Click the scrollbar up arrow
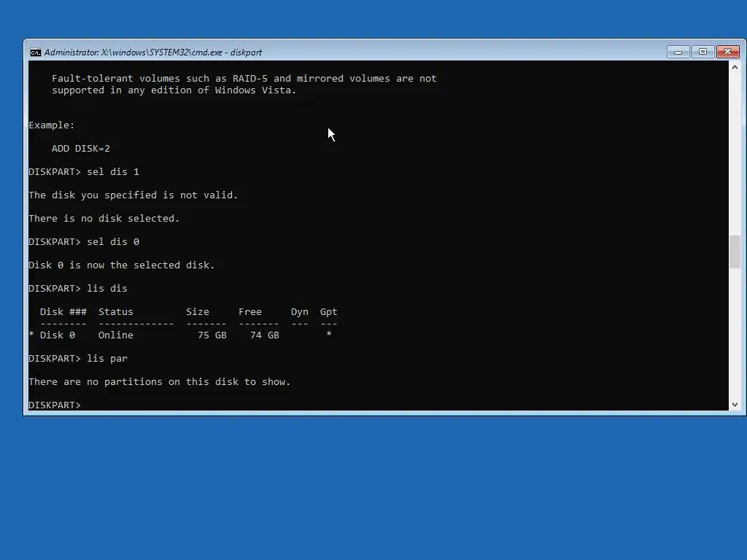Viewport: 747px width, 560px height. (x=735, y=67)
